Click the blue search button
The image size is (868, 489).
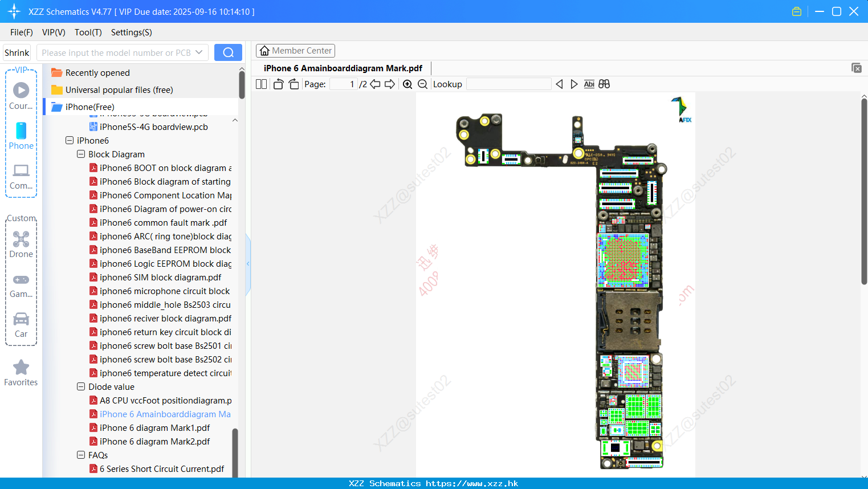pos(228,52)
